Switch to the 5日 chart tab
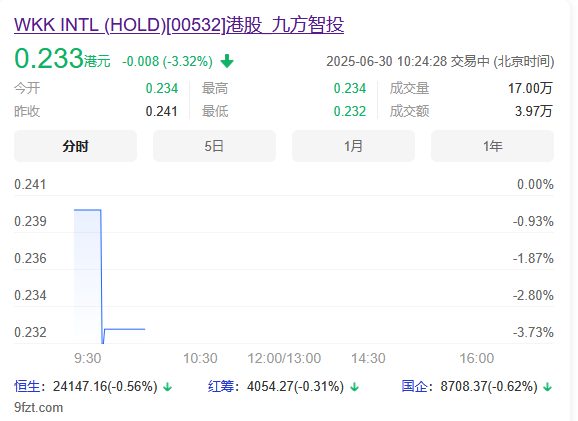 pos(214,146)
